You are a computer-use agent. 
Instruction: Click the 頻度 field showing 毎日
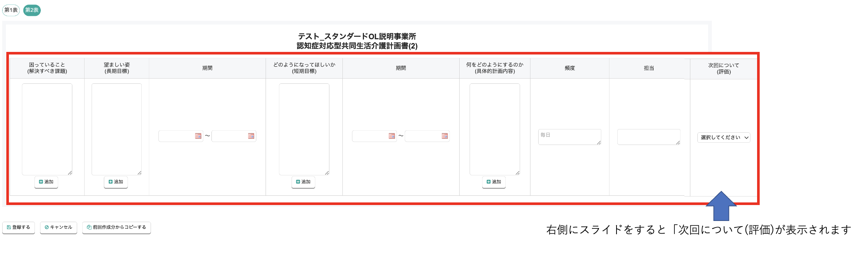click(x=570, y=137)
